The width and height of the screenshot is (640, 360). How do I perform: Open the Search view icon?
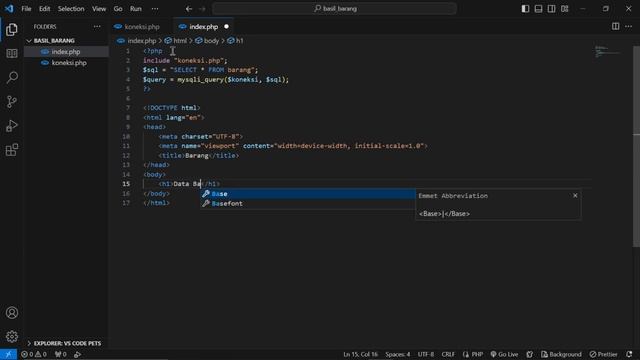coord(12,77)
